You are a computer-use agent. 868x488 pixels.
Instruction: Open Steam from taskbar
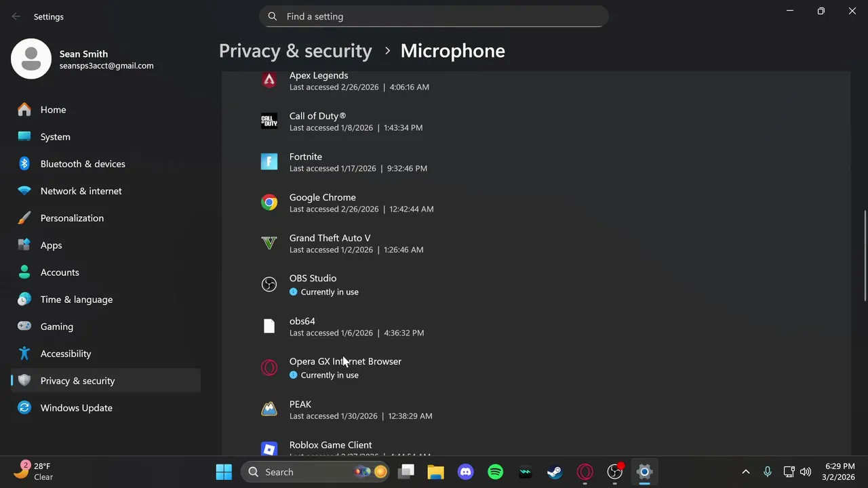pyautogui.click(x=555, y=472)
